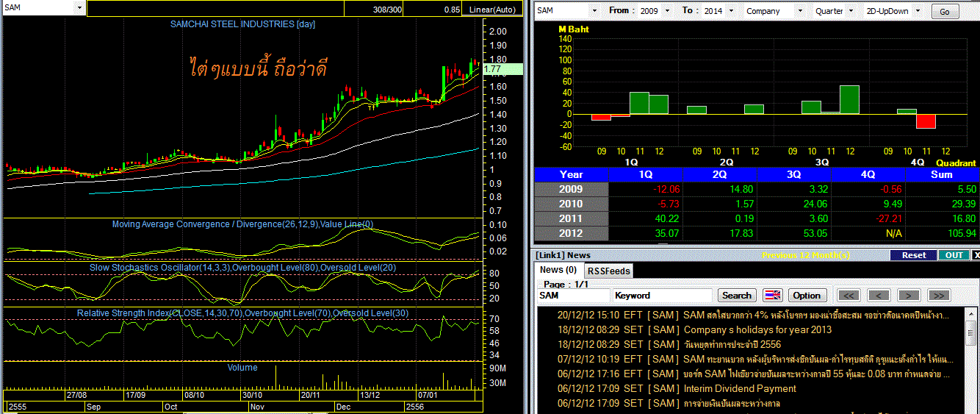This screenshot has height=414, width=980.
Task: Select the 2Q column header
Action: coord(720,174)
